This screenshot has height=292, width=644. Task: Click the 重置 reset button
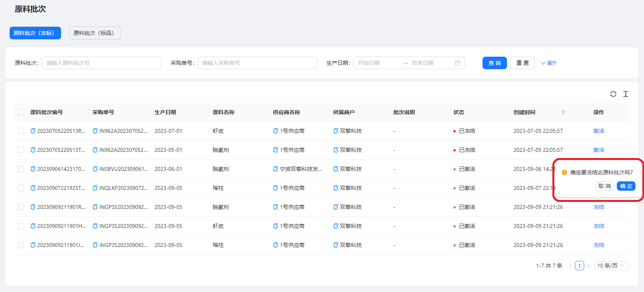522,63
